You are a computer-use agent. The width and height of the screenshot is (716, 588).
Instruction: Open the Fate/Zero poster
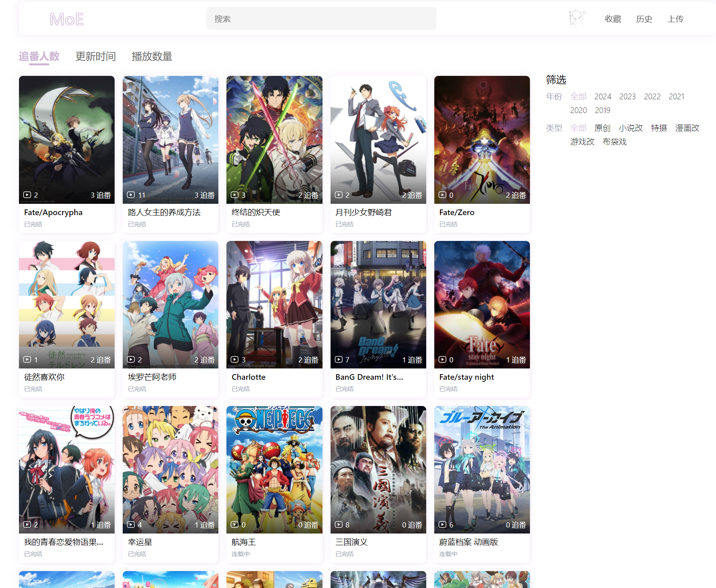point(482,140)
